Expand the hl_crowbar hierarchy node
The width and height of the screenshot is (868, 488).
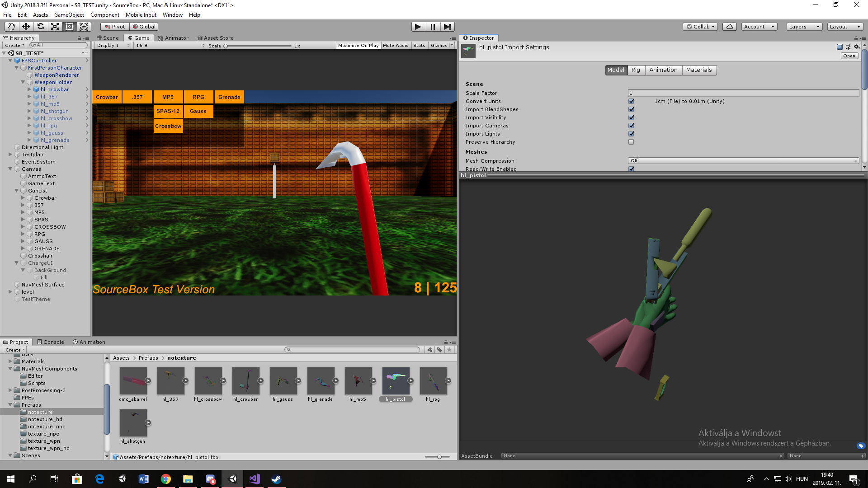(x=29, y=89)
